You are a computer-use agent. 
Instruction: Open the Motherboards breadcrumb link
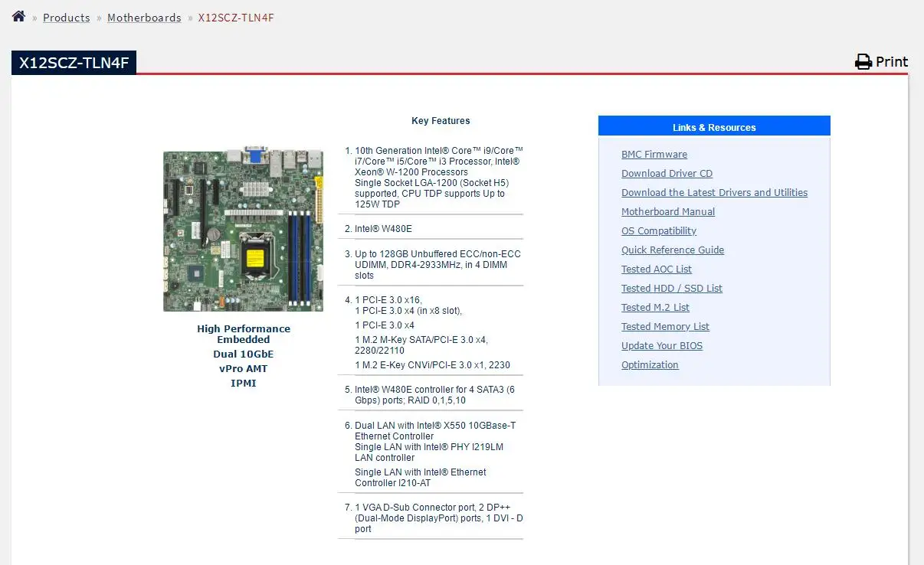click(144, 18)
